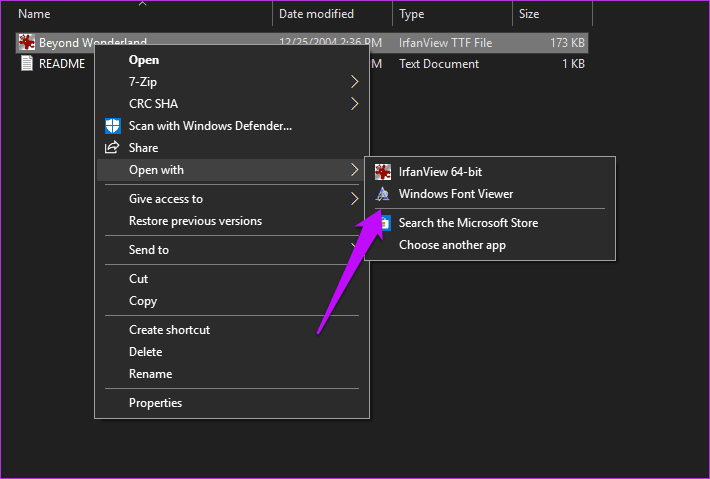Click the Text Document type cell
This screenshot has height=479, width=710.
439,64
